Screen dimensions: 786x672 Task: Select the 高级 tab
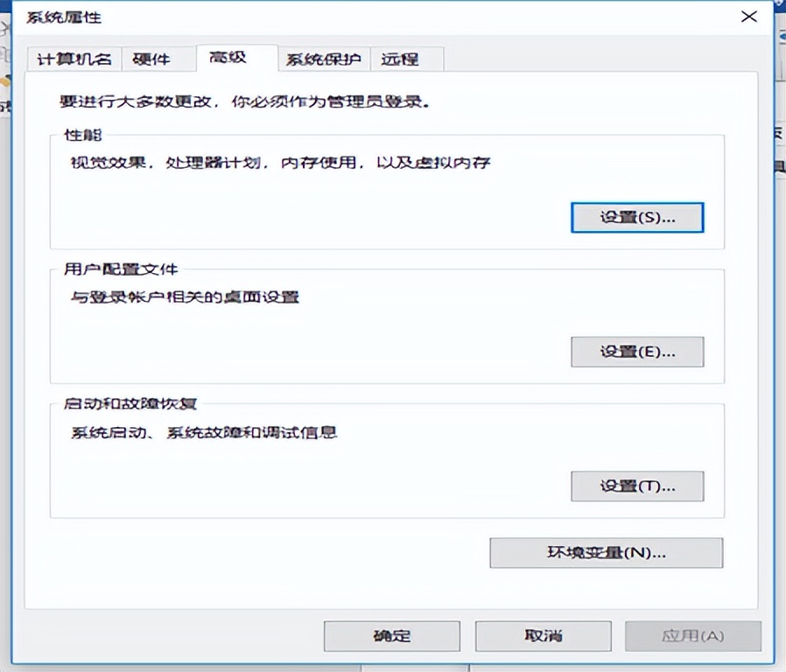click(x=227, y=59)
